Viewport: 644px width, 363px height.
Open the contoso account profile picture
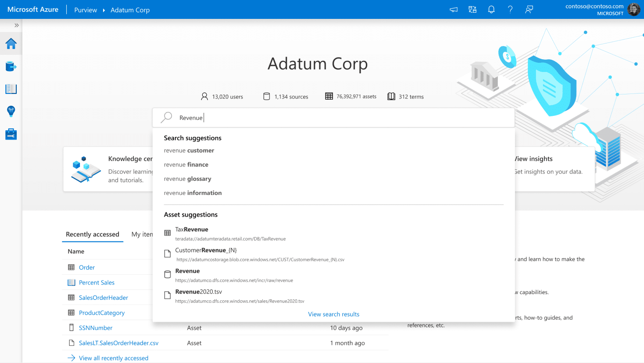[634, 9]
